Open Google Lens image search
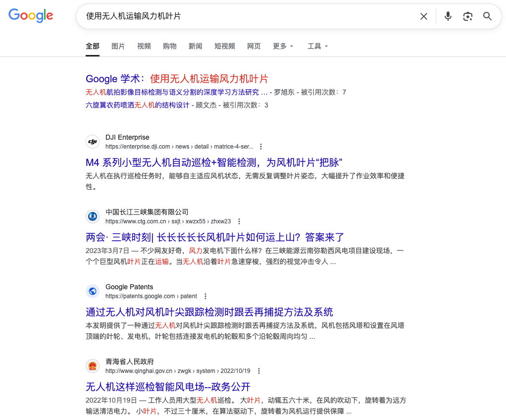Image resolution: width=506 pixels, height=420 pixels. point(467,16)
